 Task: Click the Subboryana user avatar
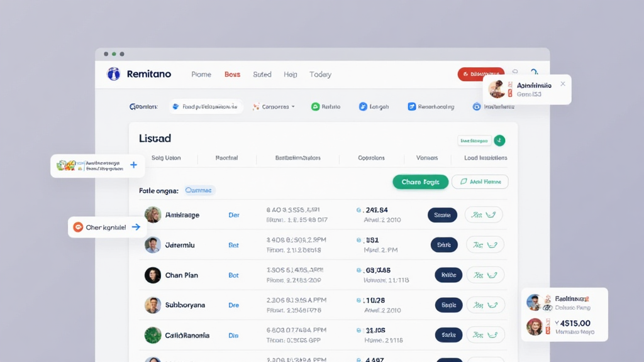coord(153,305)
